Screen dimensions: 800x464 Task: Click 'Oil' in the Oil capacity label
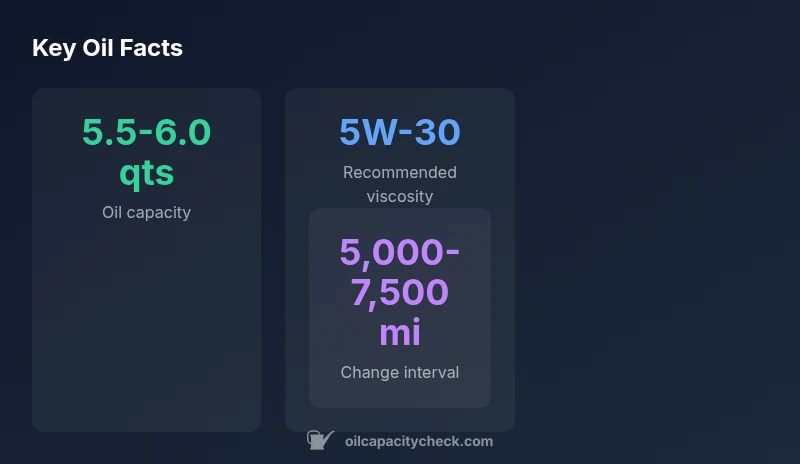114,212
